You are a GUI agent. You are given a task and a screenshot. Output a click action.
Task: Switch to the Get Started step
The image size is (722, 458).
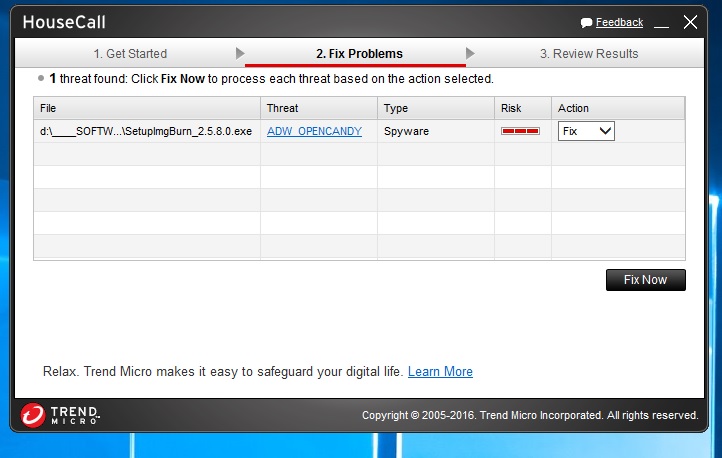click(x=130, y=54)
